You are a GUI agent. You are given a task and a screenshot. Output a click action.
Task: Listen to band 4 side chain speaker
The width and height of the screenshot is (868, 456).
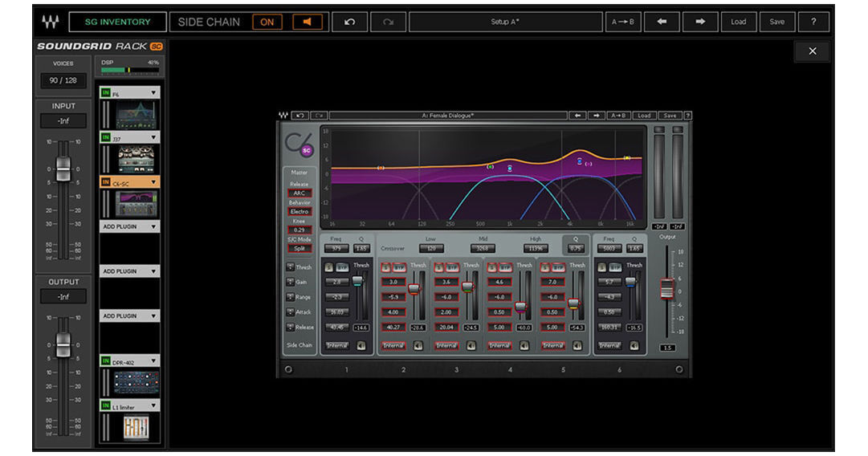coord(524,346)
